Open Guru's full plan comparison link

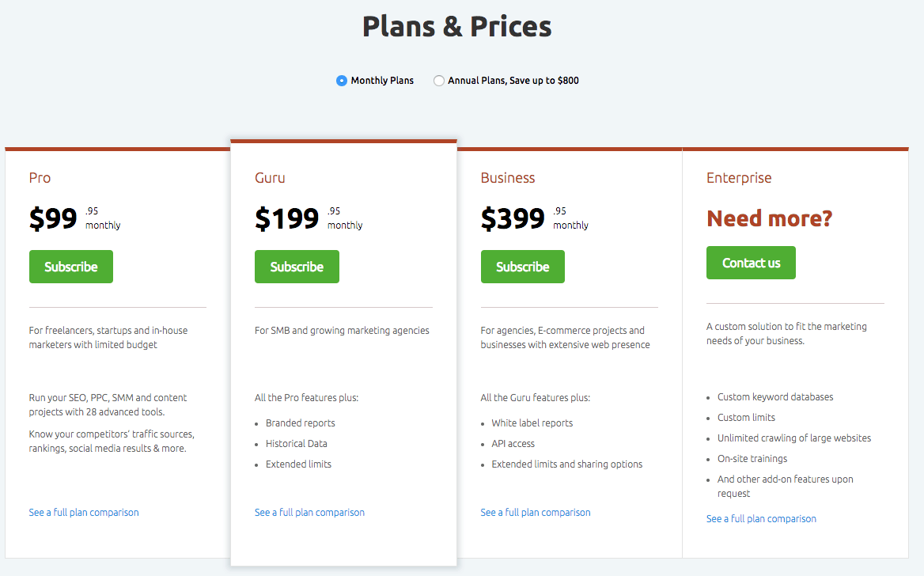tap(309, 513)
